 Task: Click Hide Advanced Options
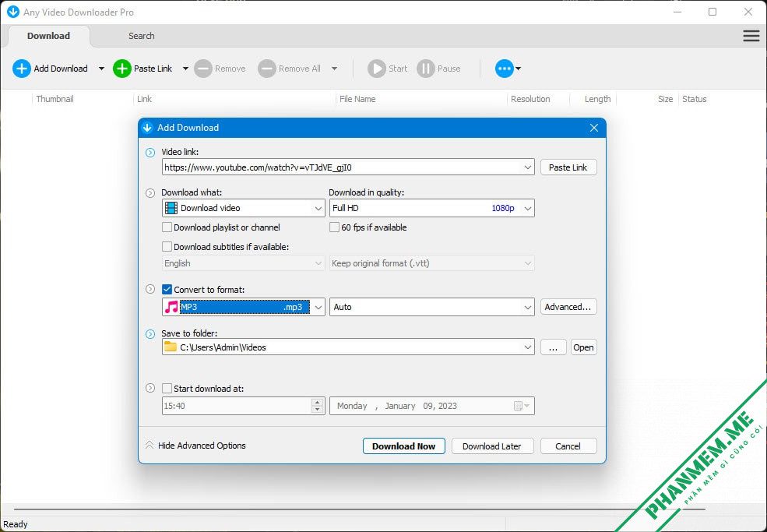pyautogui.click(x=195, y=446)
